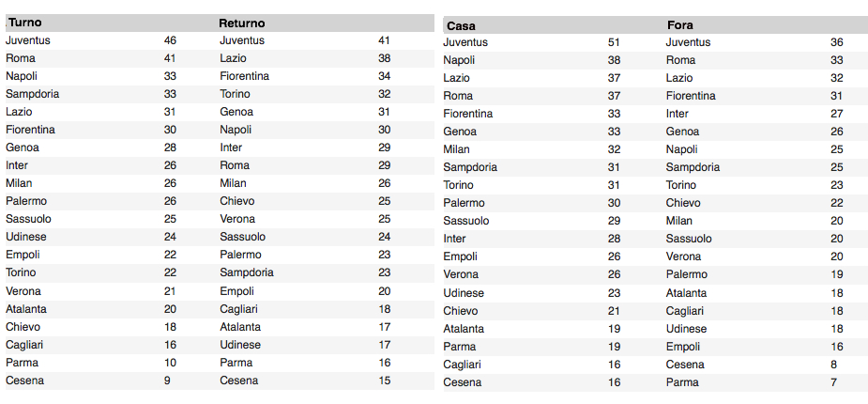The height and width of the screenshot is (404, 868).
Task: Click Juventus's 51 points in Casa
Action: click(x=614, y=42)
